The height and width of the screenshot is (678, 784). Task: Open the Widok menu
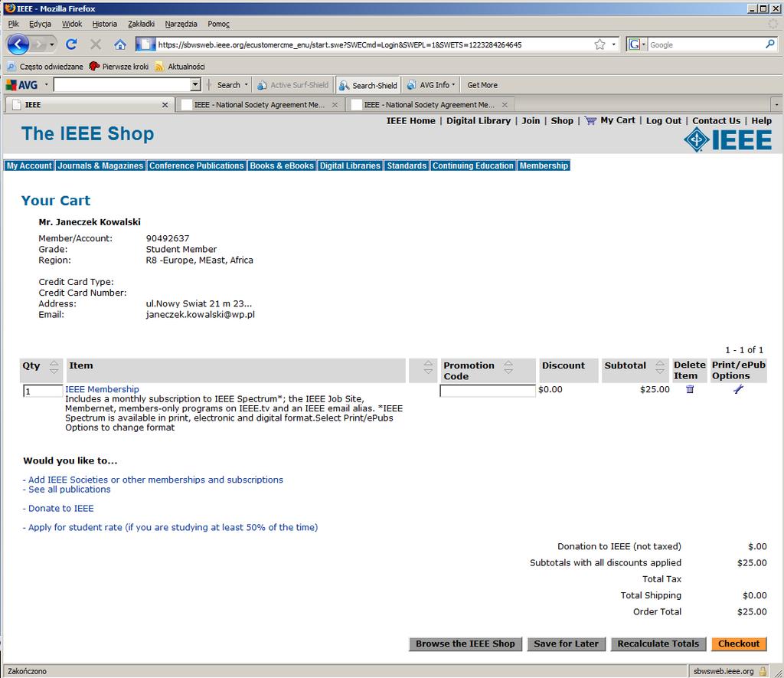pyautogui.click(x=72, y=24)
